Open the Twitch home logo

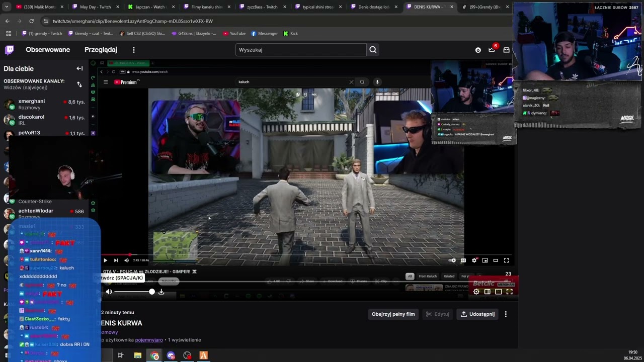pos(10,50)
